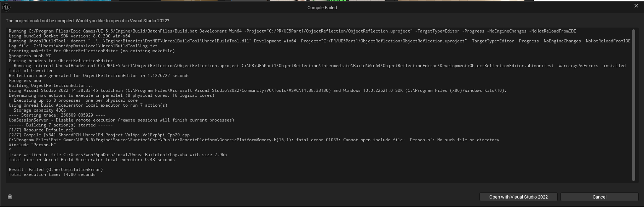Click 'Total execution time: 14.80 seconds'

[52, 175]
